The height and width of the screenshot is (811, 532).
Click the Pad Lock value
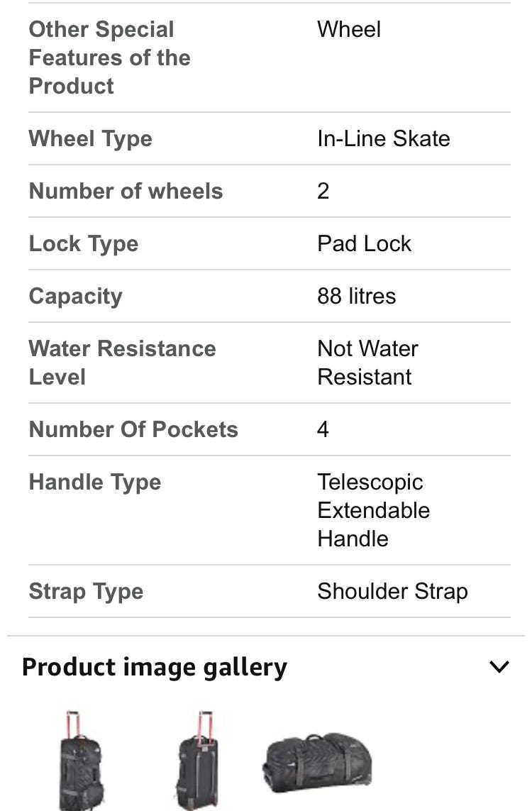(364, 243)
